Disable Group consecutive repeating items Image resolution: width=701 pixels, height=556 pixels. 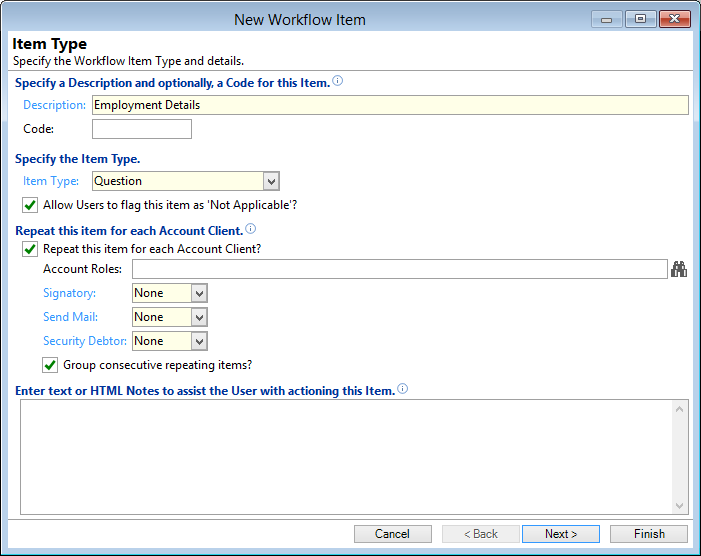pos(50,365)
